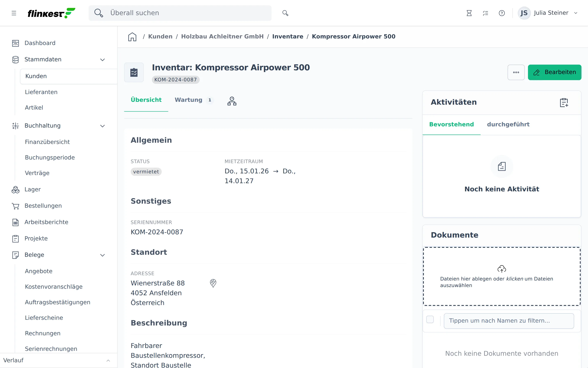Open Buchungsperiode in the sidebar
The width and height of the screenshot is (588, 368).
50,157
